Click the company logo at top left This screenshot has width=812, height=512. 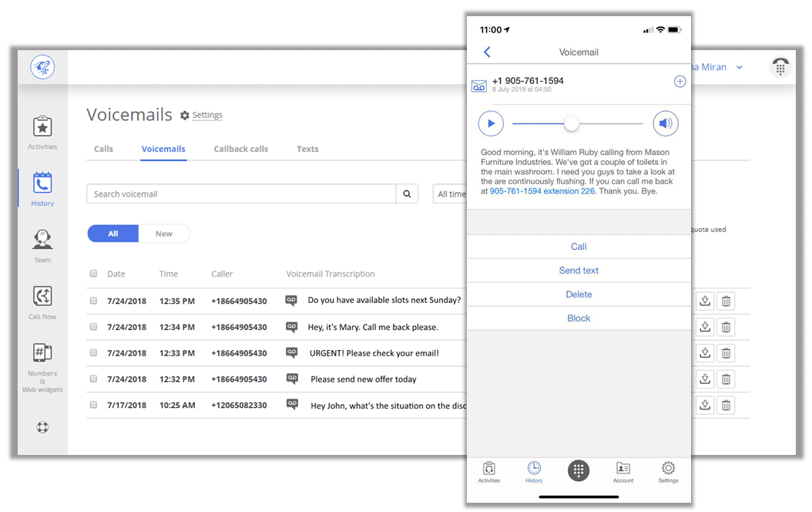pyautogui.click(x=42, y=67)
